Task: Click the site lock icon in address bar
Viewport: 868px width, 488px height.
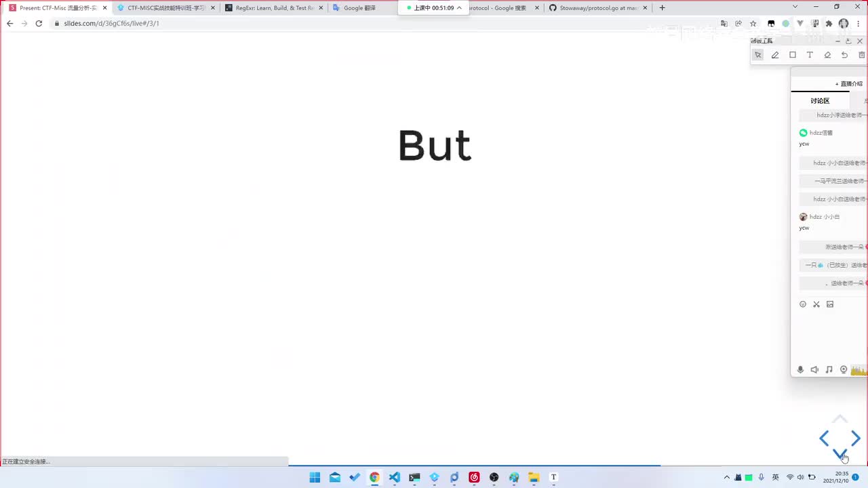Action: 57,23
